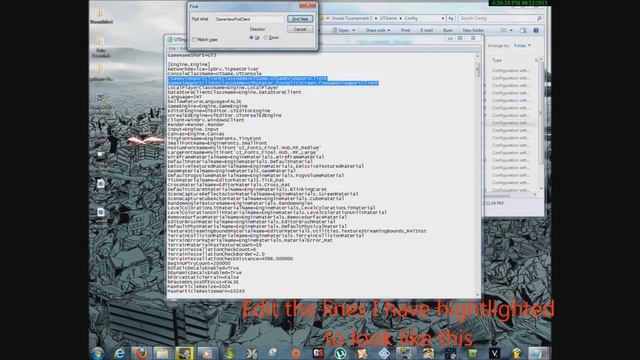Open the red GS taskbar icon
The width and height of the screenshot is (640, 360).
(x=318, y=353)
